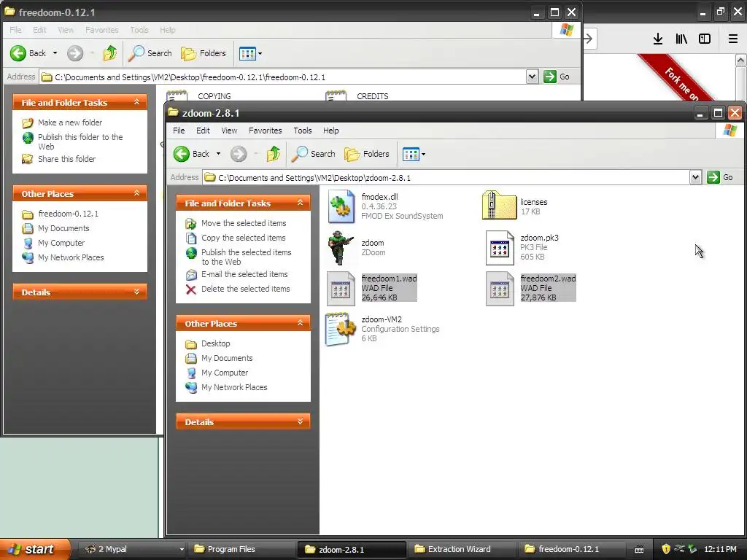
Task: Collapse Other Places in freedoom window
Action: tap(136, 193)
